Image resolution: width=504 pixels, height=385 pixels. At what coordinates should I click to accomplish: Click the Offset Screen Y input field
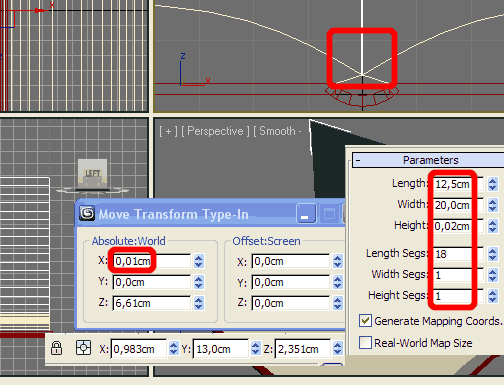(291, 282)
